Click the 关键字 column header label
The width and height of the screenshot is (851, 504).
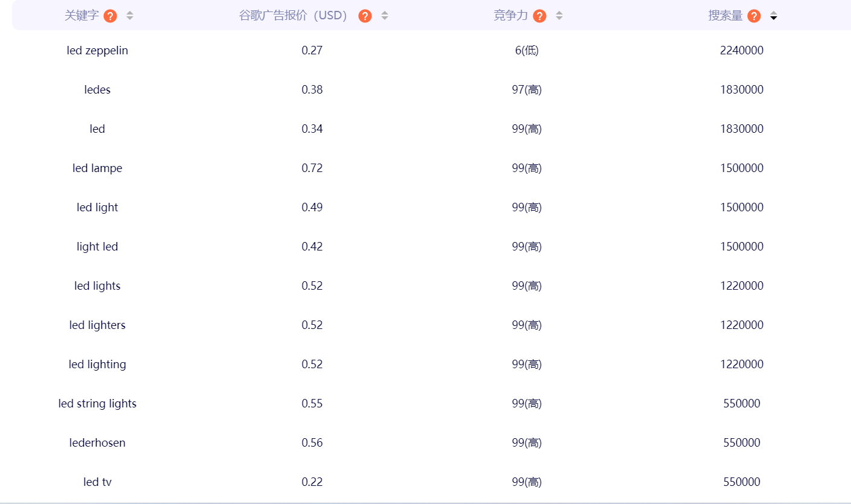click(82, 16)
